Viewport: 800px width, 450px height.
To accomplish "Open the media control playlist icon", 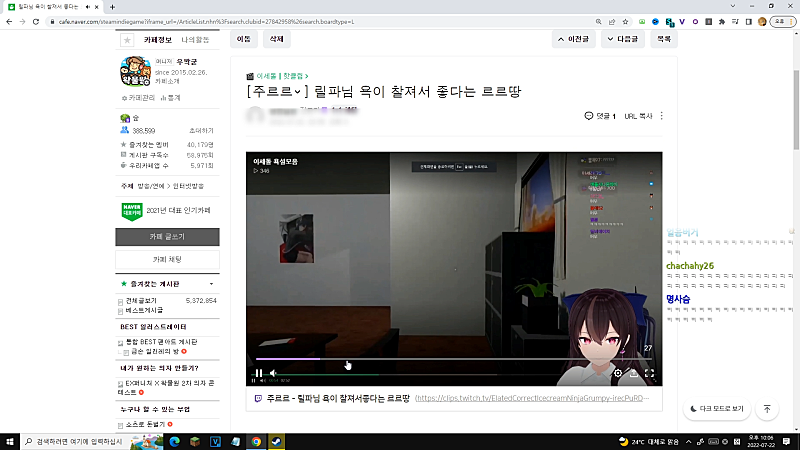I will tap(735, 22).
